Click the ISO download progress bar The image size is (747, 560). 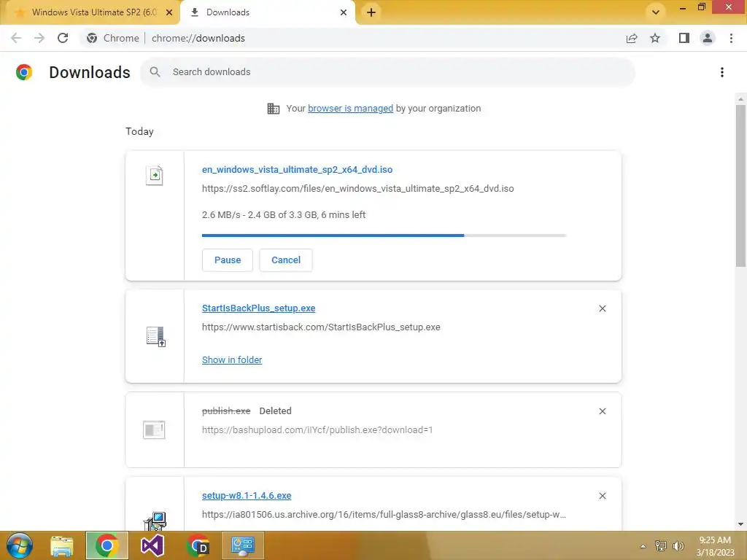click(384, 236)
